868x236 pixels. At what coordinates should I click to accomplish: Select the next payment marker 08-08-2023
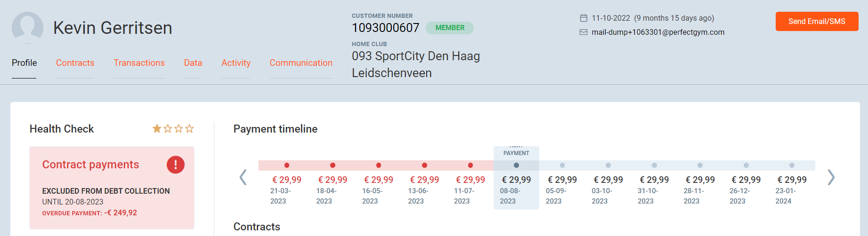pos(516,165)
